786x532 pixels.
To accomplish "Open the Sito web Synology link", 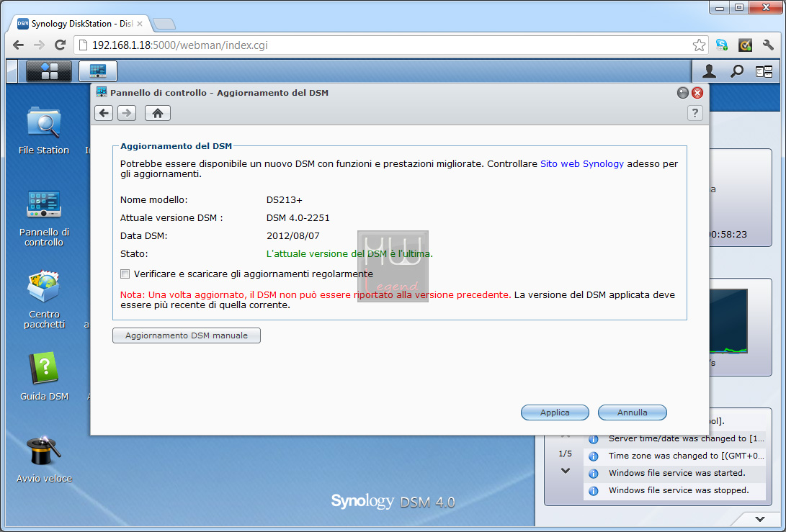I will [x=582, y=164].
